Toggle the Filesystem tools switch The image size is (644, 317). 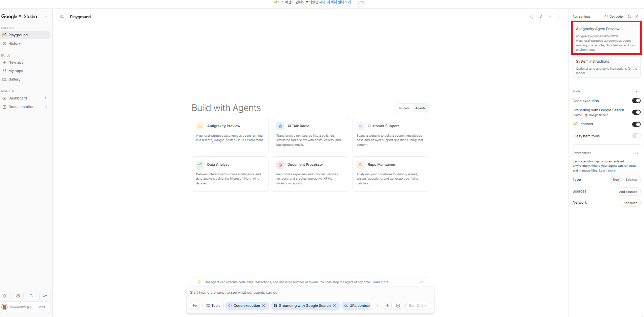coord(636,136)
